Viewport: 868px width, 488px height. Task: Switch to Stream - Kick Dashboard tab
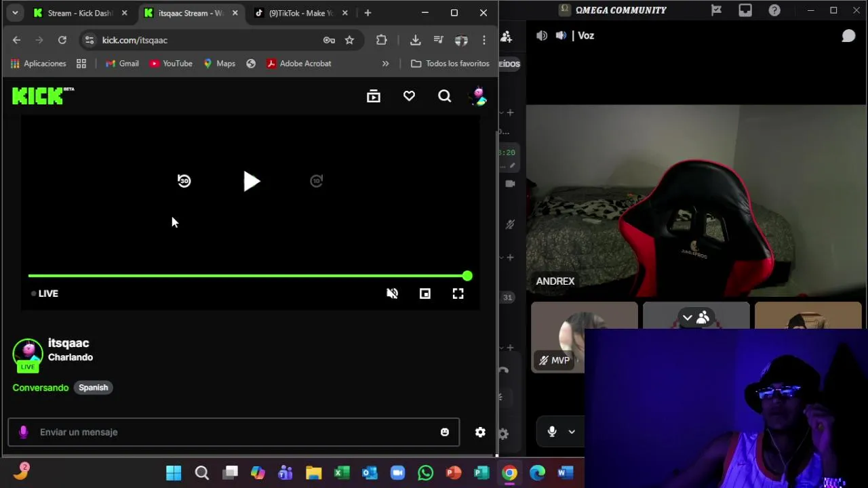(x=80, y=13)
